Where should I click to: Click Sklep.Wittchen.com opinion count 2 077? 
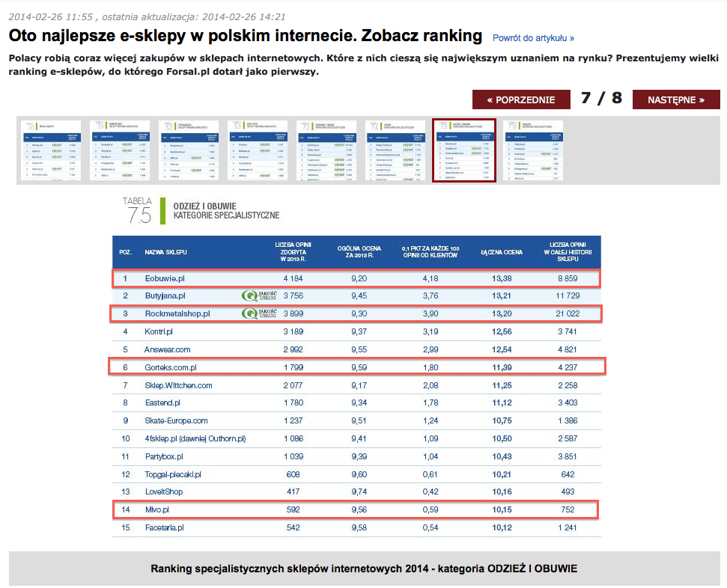pos(293,385)
